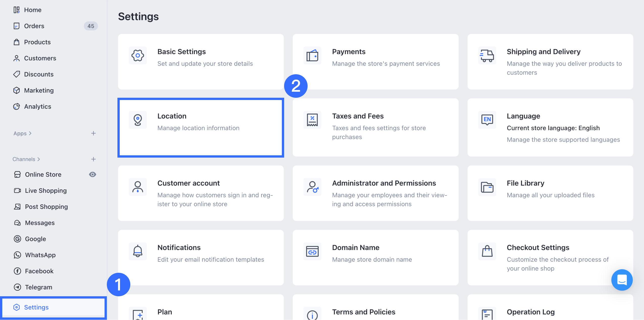
Task: Select Settings in the sidebar menu
Action: 54,307
